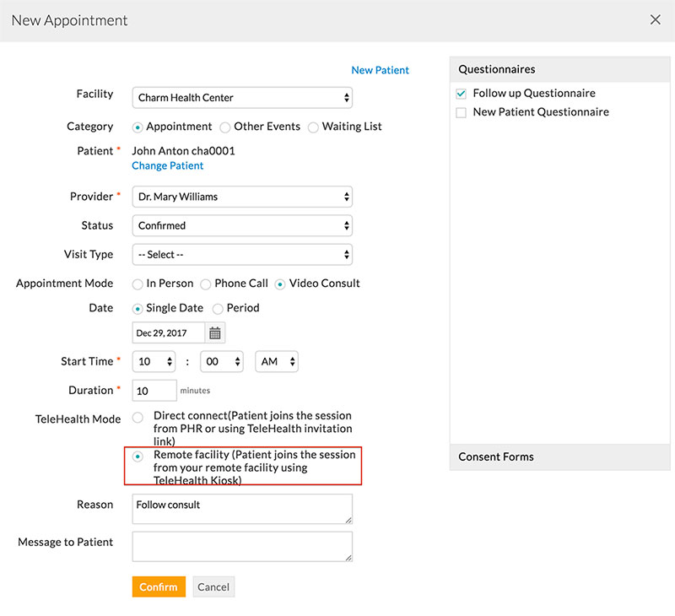Choose Phone Call appointment mode
Image resolution: width=675 pixels, height=616 pixels.
[206, 284]
